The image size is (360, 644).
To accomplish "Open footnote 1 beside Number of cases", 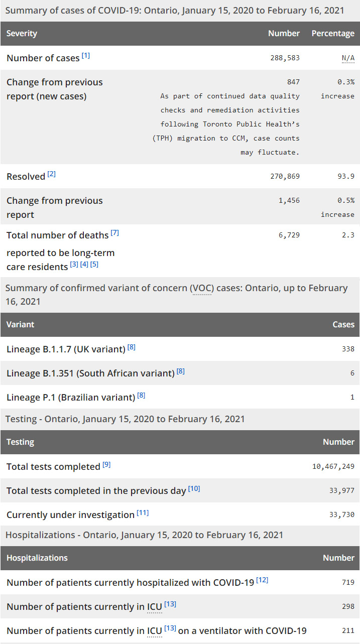I will (86, 56).
